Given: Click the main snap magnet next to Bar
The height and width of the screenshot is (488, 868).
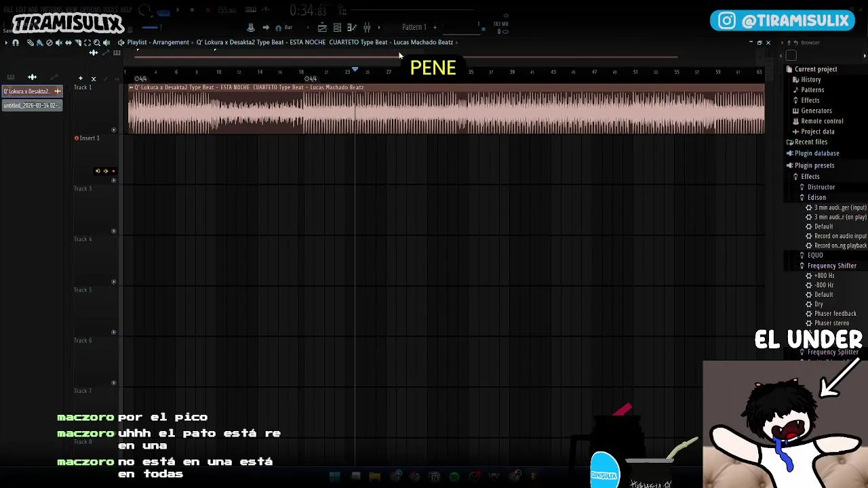Looking at the screenshot, I should (278, 28).
